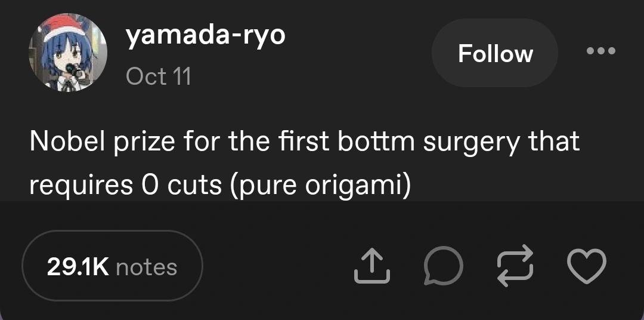This screenshot has height=320, width=644.
Task: Open the 29.1K notes list
Action: coord(112,266)
